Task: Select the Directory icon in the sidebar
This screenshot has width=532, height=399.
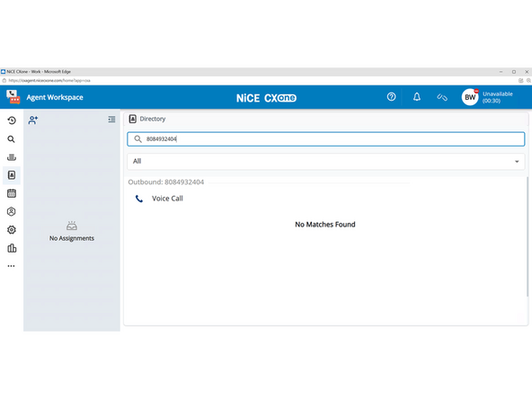Action: (12, 175)
